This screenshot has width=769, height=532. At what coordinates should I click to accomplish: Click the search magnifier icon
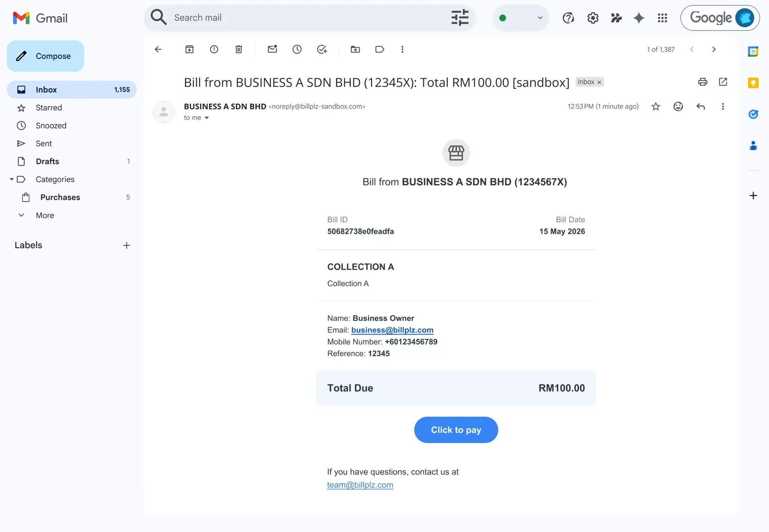(x=159, y=18)
